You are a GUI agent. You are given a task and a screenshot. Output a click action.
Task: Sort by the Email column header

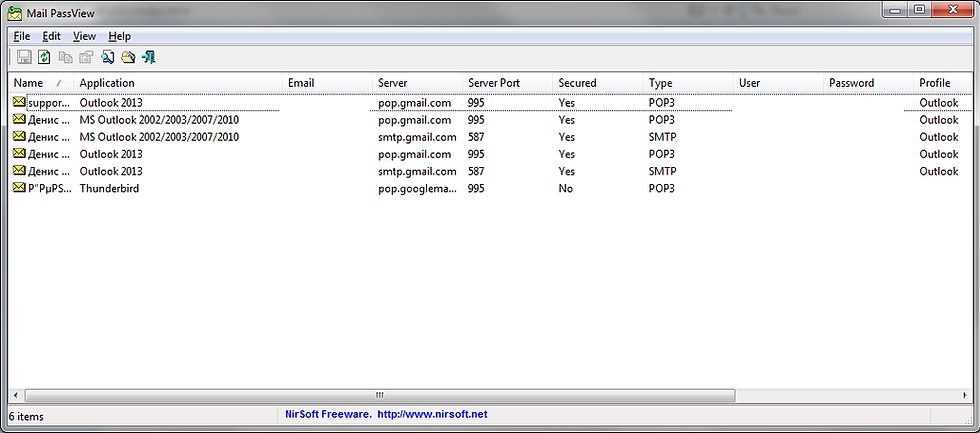(x=327, y=83)
